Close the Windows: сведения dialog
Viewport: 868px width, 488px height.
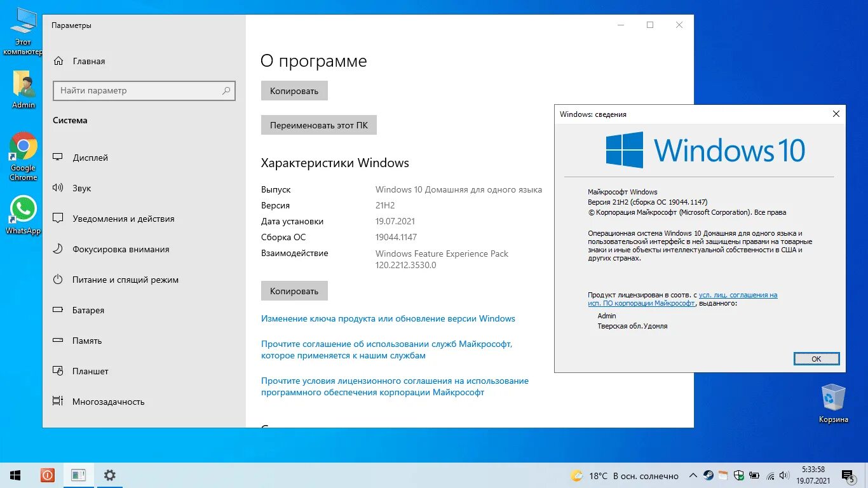pos(836,114)
